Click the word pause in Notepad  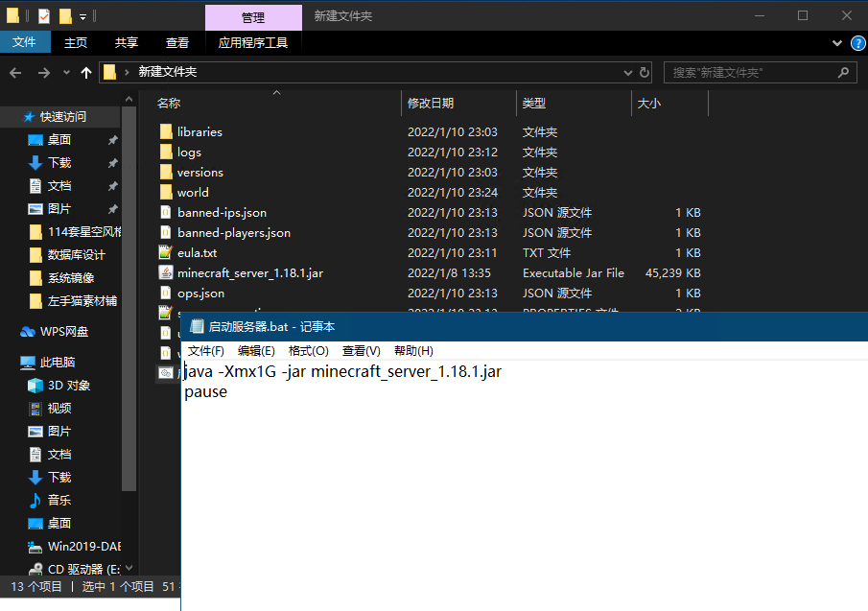pos(205,392)
